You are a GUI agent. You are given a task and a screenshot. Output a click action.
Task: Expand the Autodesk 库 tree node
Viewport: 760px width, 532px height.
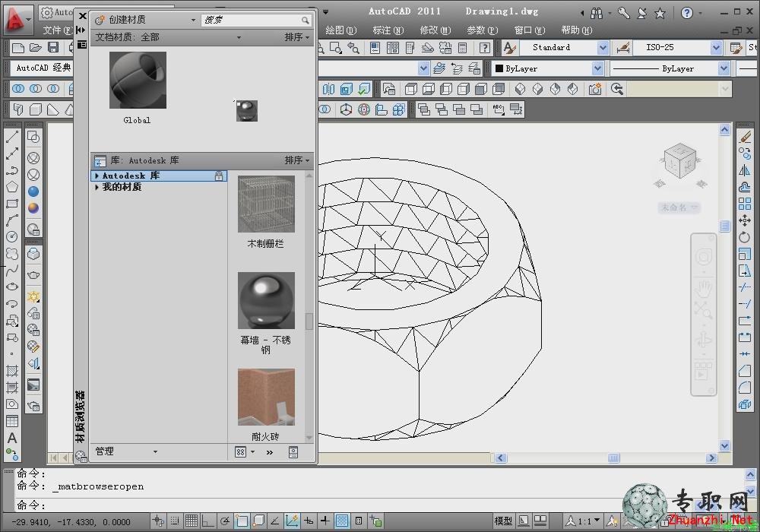click(97, 176)
